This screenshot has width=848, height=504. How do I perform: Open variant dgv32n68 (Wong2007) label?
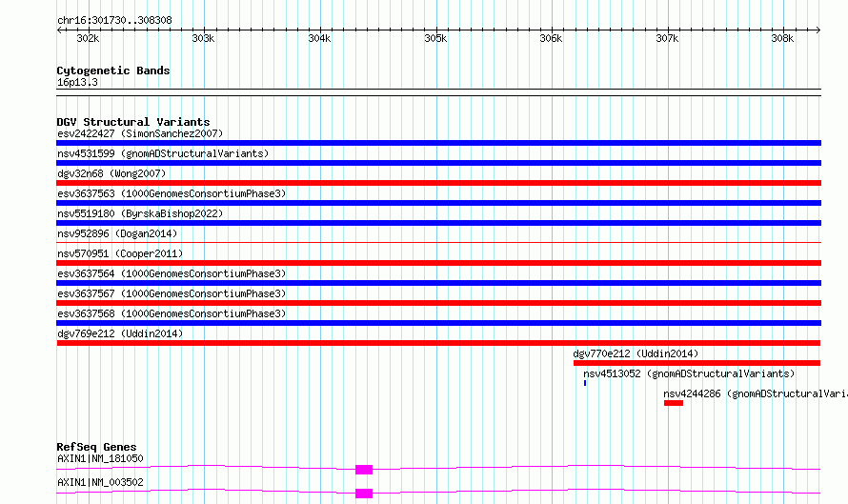(111, 173)
